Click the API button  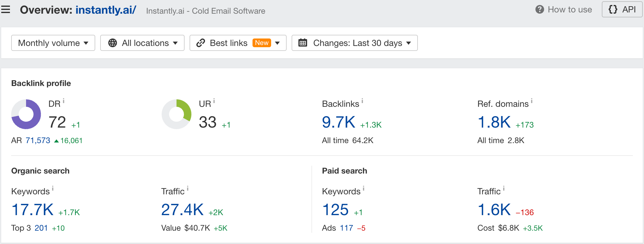point(622,9)
